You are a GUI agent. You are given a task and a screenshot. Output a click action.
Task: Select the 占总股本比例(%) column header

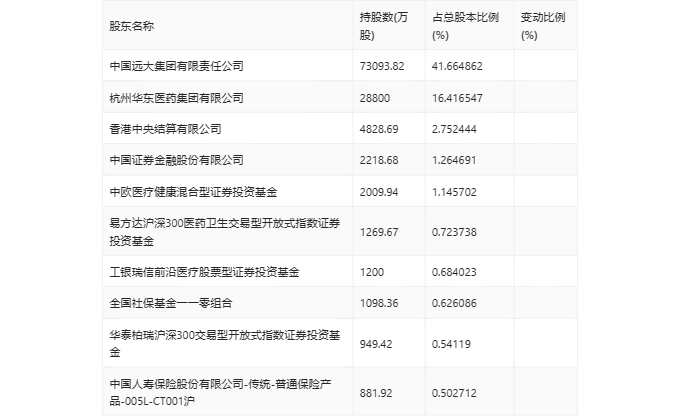click(x=465, y=26)
